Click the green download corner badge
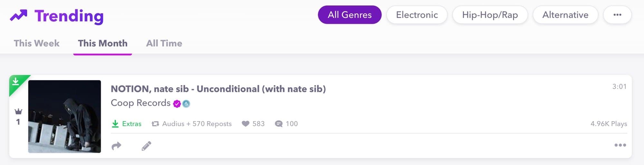This screenshot has width=644, height=165. [15, 82]
